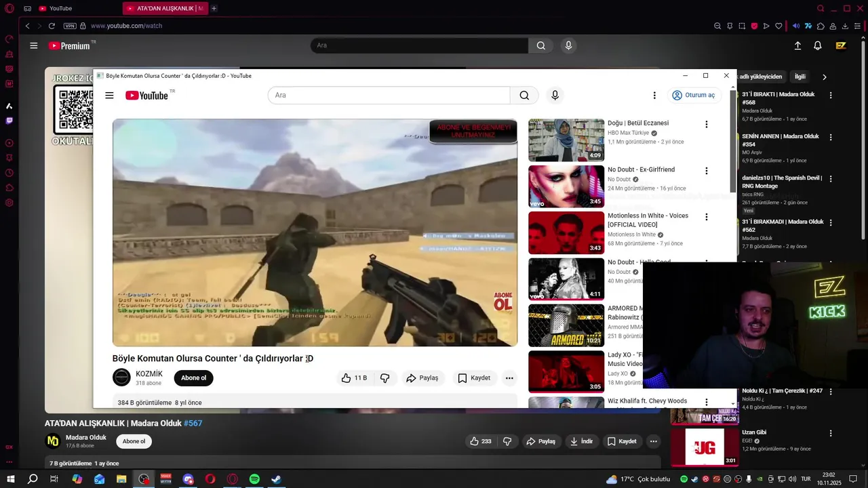
Task: Open more actions beside Kaydet under Madara video
Action: [x=654, y=441]
